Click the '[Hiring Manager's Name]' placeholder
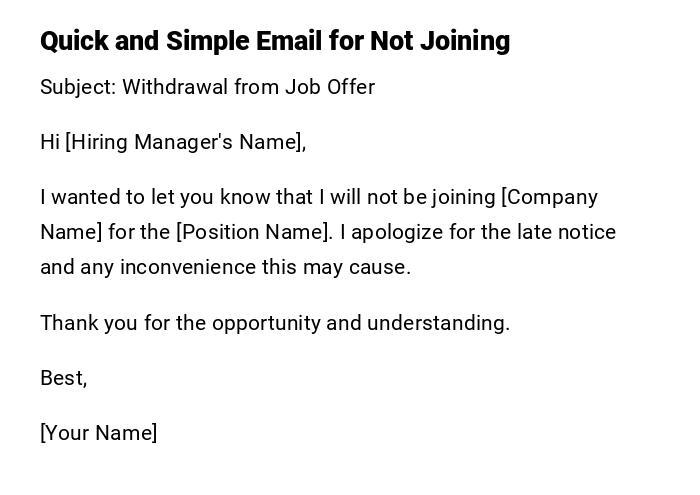The image size is (700, 495). pyautogui.click(x=185, y=142)
